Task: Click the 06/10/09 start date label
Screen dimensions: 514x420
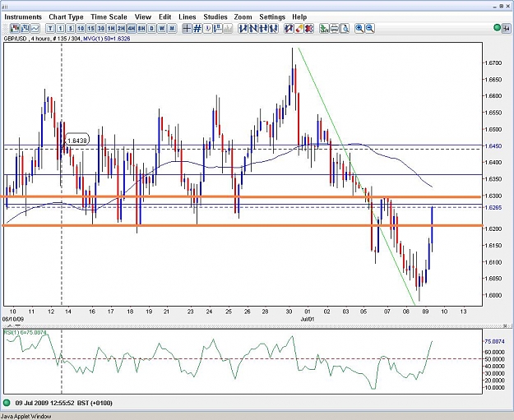Action: tap(13, 319)
